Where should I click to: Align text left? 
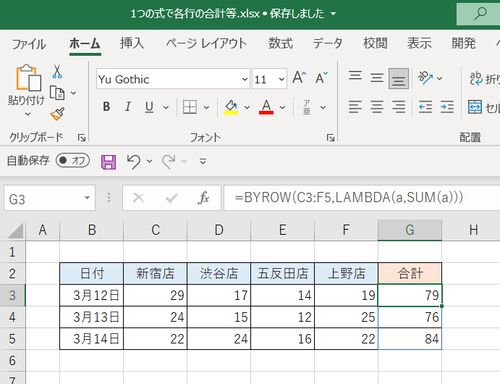pyautogui.click(x=355, y=107)
